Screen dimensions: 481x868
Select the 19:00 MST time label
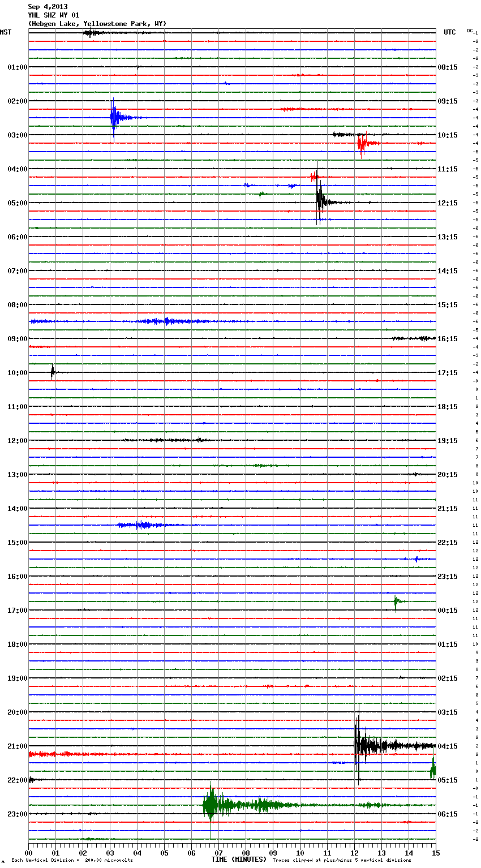click(18, 678)
